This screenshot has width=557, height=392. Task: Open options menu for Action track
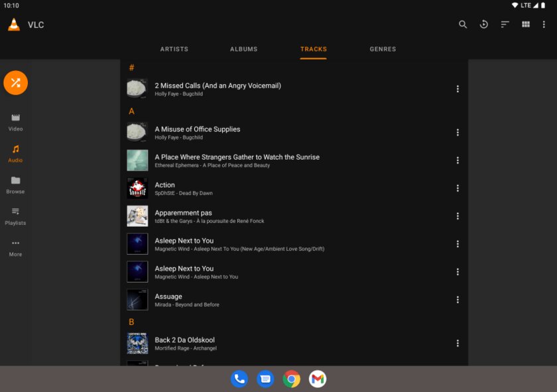tap(458, 188)
